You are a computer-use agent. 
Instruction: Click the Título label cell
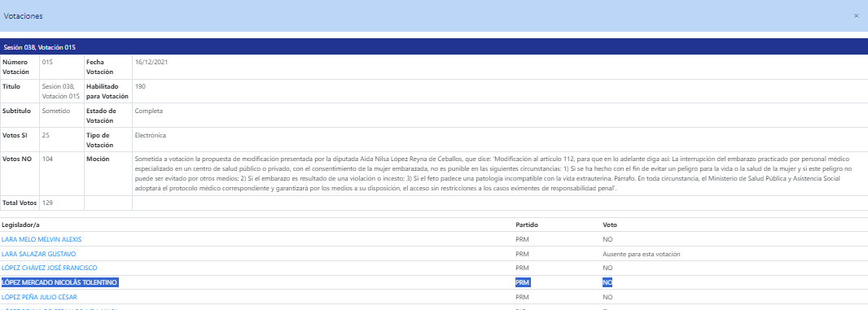pyautogui.click(x=20, y=91)
